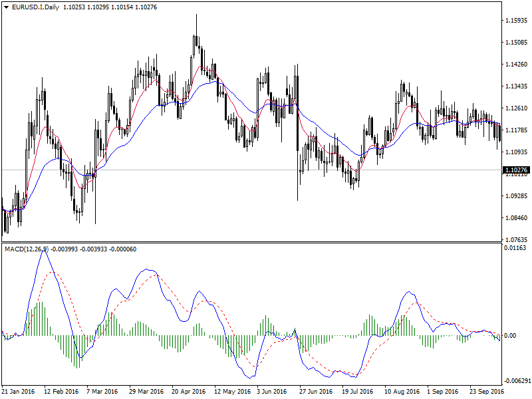The width and height of the screenshot is (532, 399).
Task: Open the chart menu triangle beside EURUSD.I
Action: [x=7, y=7]
